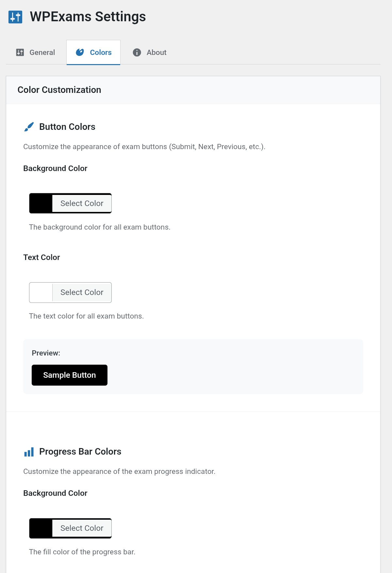Select the Colors tab
The width and height of the screenshot is (392, 573).
click(x=100, y=52)
